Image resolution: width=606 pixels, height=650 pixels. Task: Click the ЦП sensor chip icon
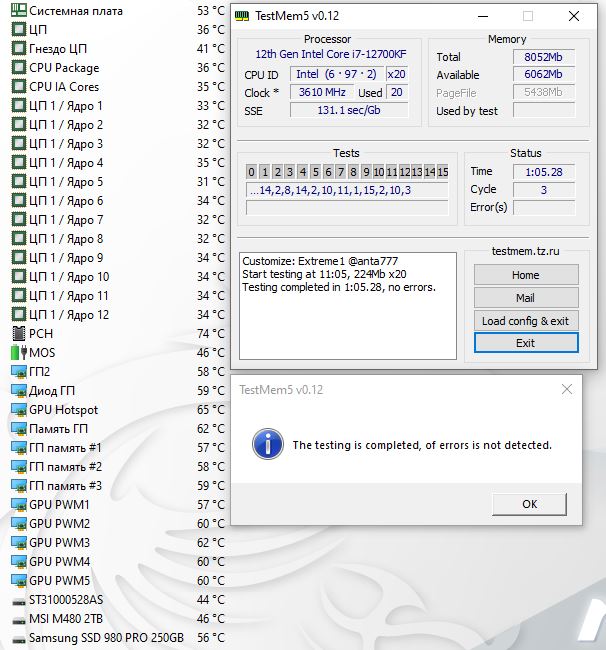19,29
